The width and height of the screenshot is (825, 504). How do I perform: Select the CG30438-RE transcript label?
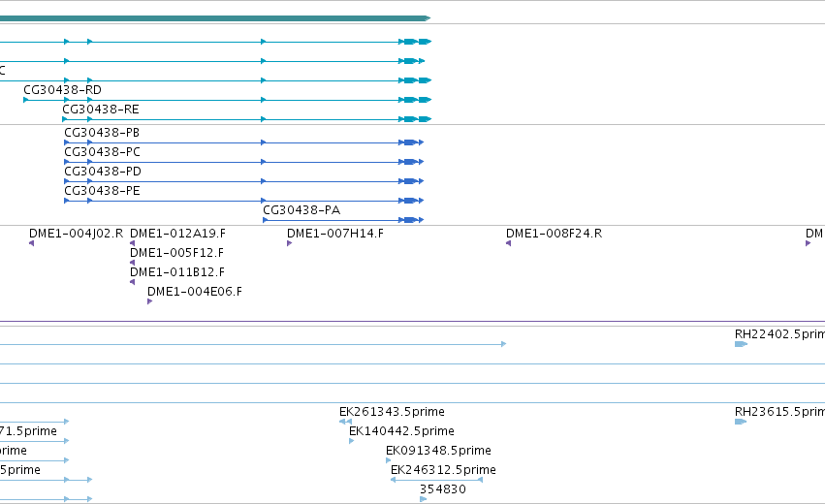click(101, 109)
